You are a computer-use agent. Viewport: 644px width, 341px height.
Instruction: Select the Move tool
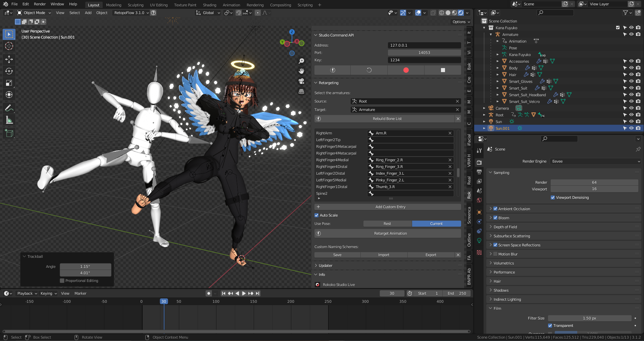coord(9,59)
